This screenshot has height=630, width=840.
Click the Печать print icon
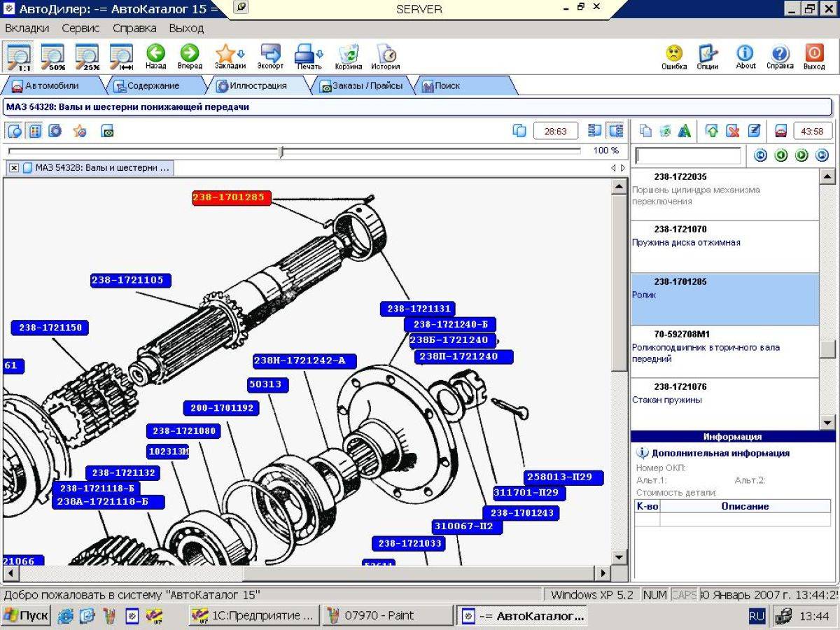[x=309, y=57]
